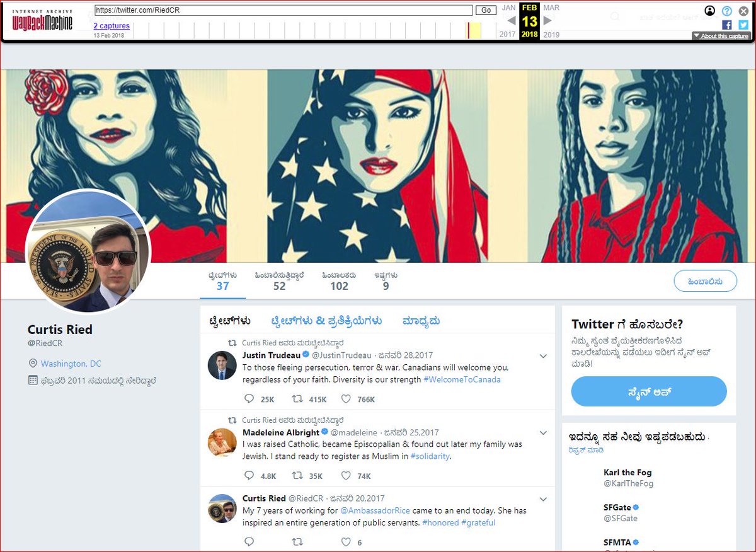Expand options chevron on Curtis Ried tweet

point(543,499)
